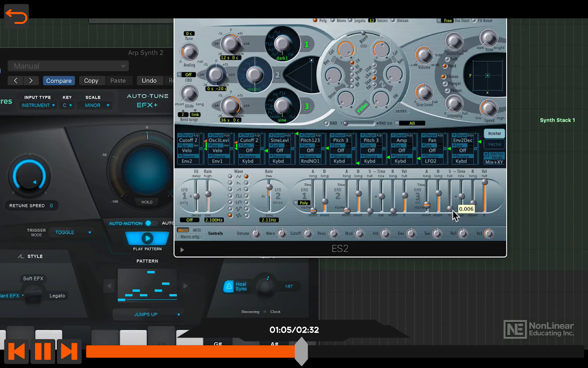This screenshot has height=368, width=588.
Task: Click the Compare button
Action: [x=59, y=80]
